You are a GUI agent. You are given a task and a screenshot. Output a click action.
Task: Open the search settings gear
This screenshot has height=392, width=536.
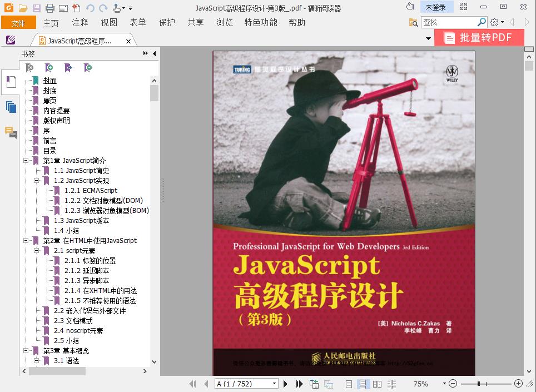click(494, 22)
